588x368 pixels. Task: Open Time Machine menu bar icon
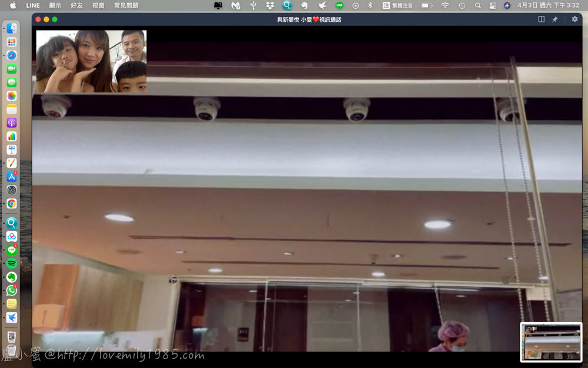coord(462,6)
